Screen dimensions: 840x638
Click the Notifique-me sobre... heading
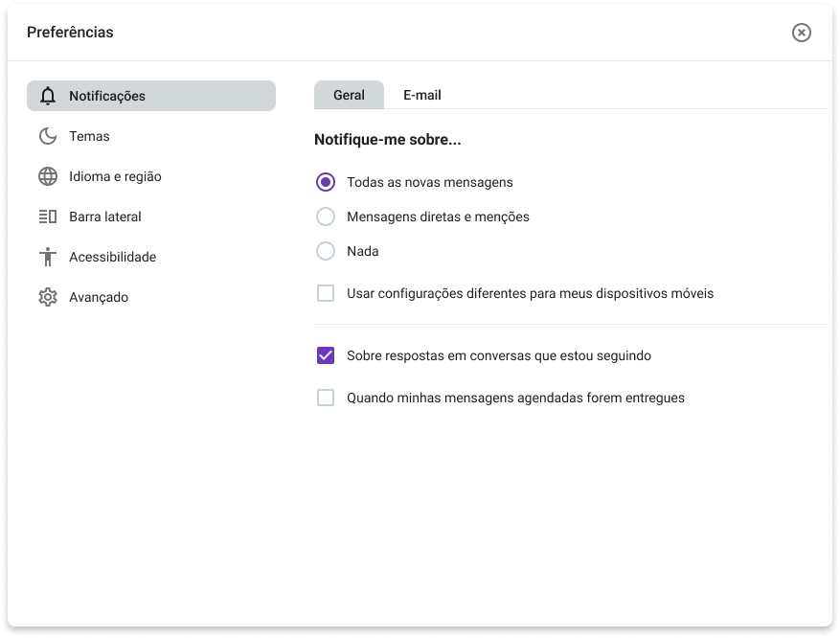pos(387,139)
